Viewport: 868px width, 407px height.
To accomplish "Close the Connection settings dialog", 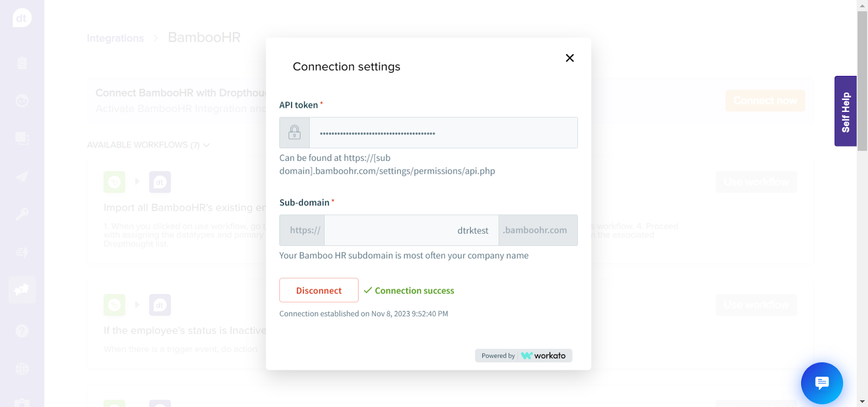I will (x=570, y=58).
